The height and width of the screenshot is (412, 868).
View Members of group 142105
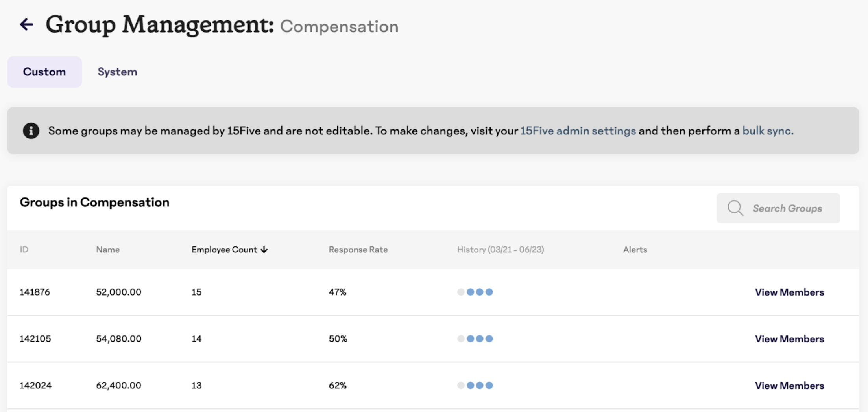pyautogui.click(x=789, y=339)
